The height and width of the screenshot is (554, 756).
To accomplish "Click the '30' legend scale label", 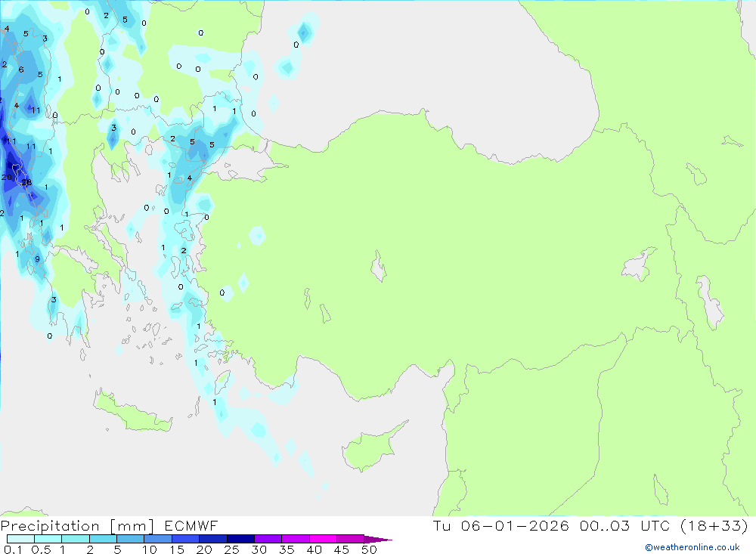I will [x=259, y=549].
